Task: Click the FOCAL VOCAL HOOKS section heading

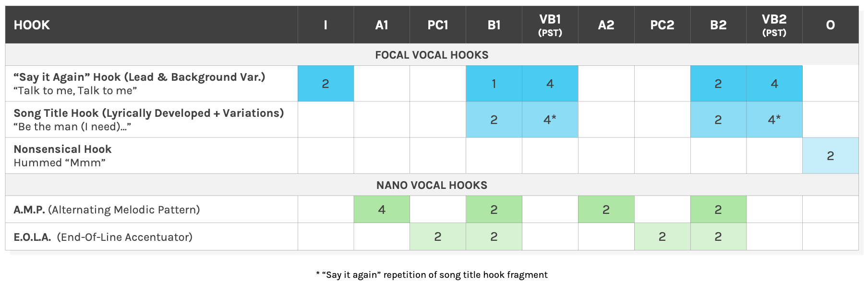Action: 432,55
